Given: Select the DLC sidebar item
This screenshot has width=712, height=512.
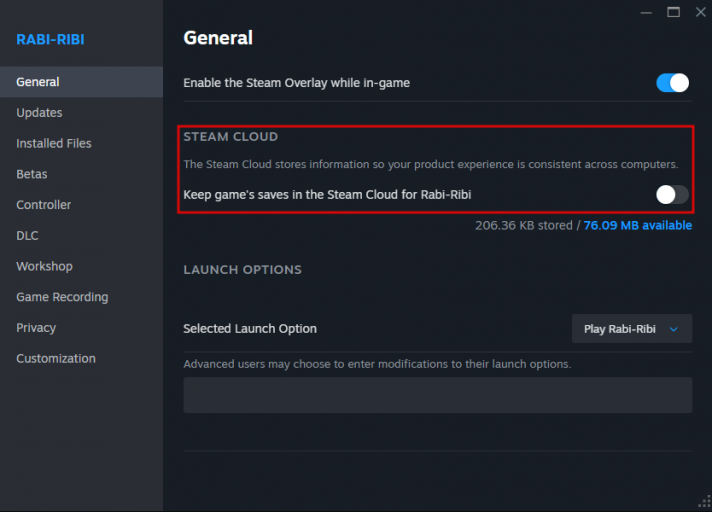Looking at the screenshot, I should [x=28, y=236].
